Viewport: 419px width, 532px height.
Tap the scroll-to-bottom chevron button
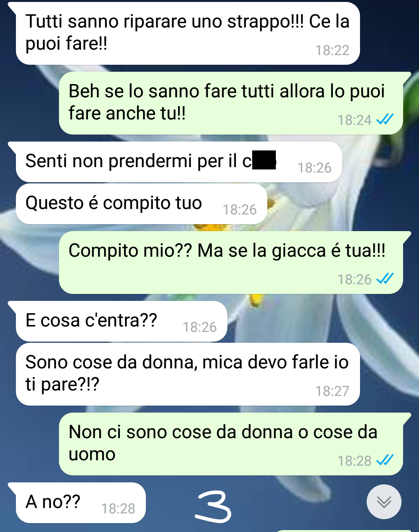pos(384,502)
